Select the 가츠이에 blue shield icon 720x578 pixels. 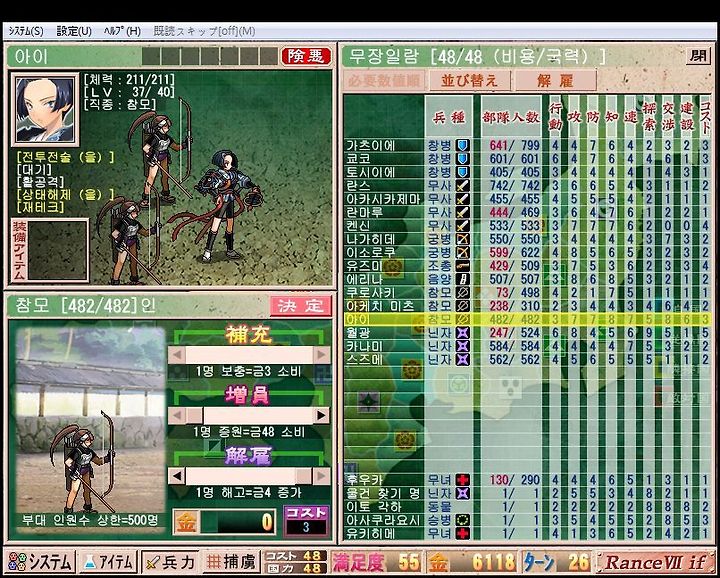tap(463, 146)
